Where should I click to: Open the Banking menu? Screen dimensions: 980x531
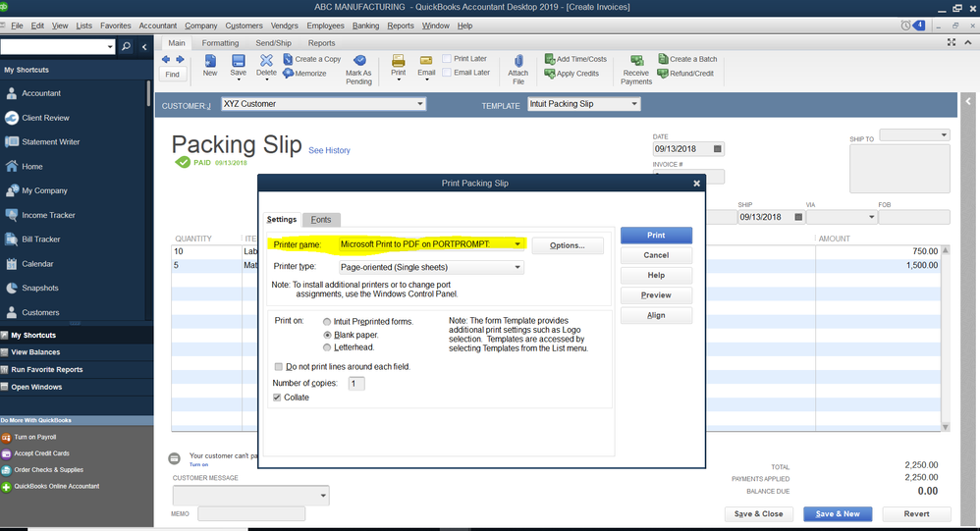click(365, 26)
